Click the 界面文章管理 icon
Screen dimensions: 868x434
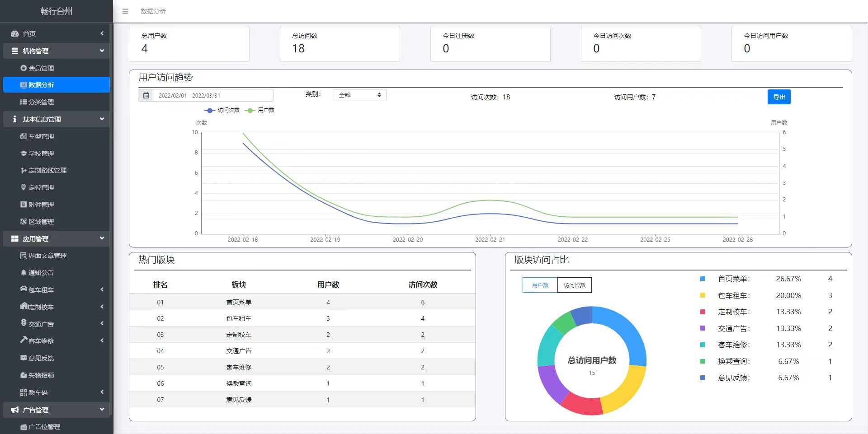(24, 256)
